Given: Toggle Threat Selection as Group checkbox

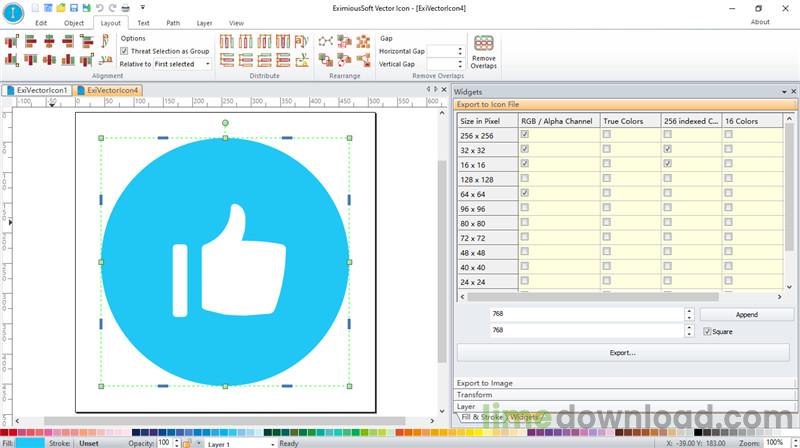Looking at the screenshot, I should (124, 51).
